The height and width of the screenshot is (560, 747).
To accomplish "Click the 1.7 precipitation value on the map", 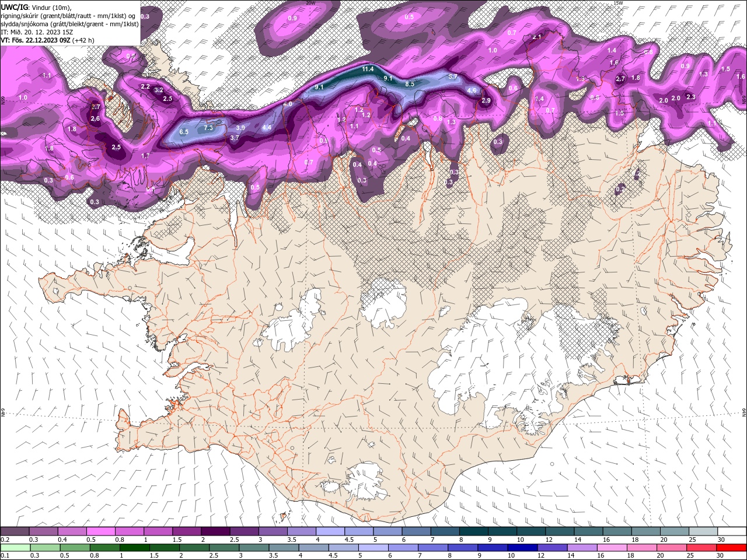I will [x=145, y=156].
